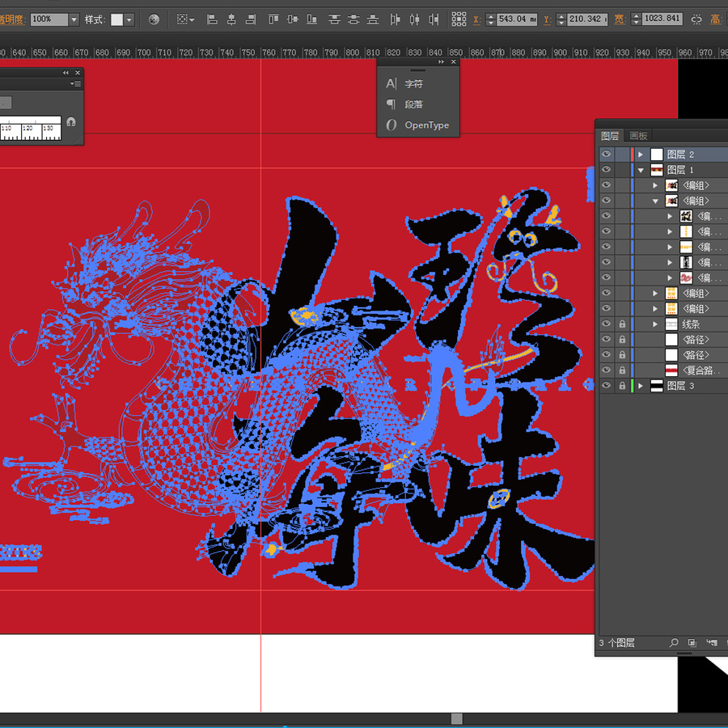This screenshot has width=728, height=728.
Task: Click the 段落 paragraph panel icon
Action: click(x=392, y=104)
